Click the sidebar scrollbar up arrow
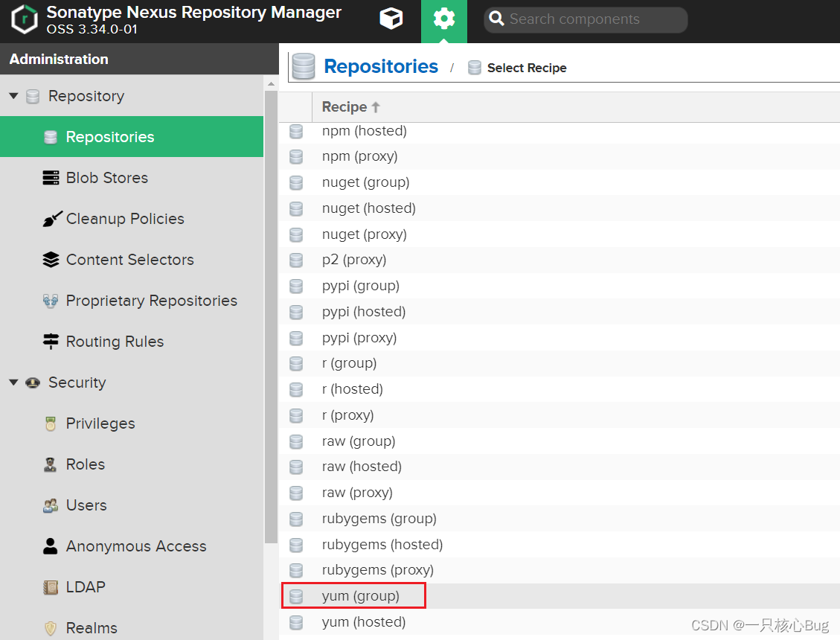The height and width of the screenshot is (640, 840). tap(271, 83)
